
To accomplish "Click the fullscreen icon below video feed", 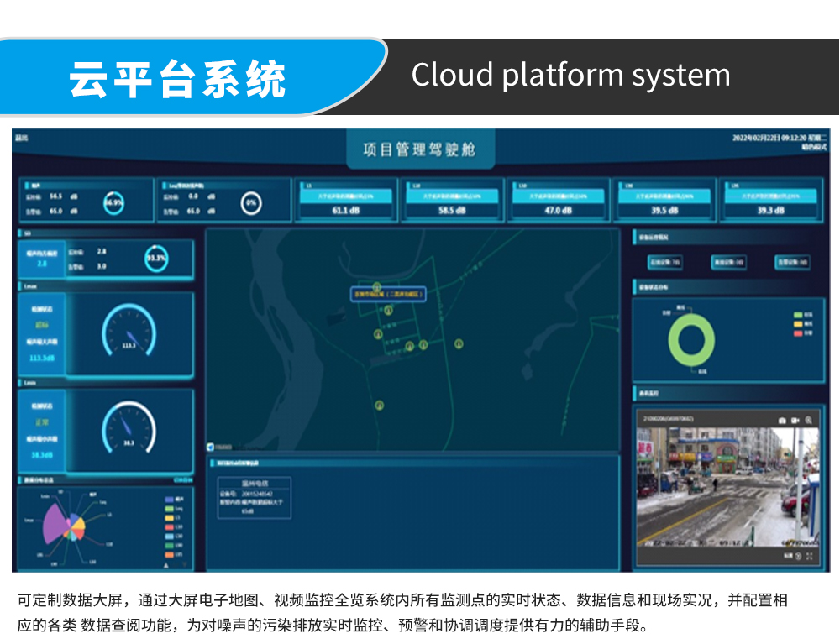I will (x=810, y=556).
